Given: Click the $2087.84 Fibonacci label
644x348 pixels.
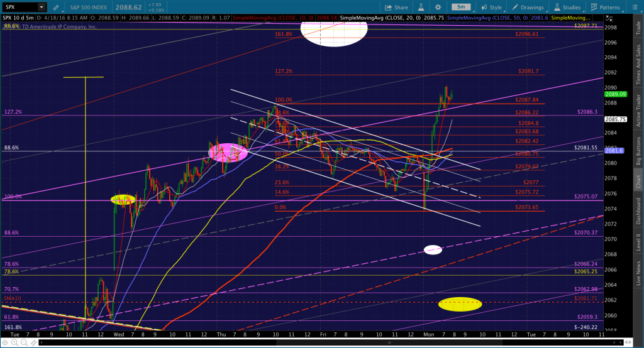Looking at the screenshot, I should tap(526, 100).
